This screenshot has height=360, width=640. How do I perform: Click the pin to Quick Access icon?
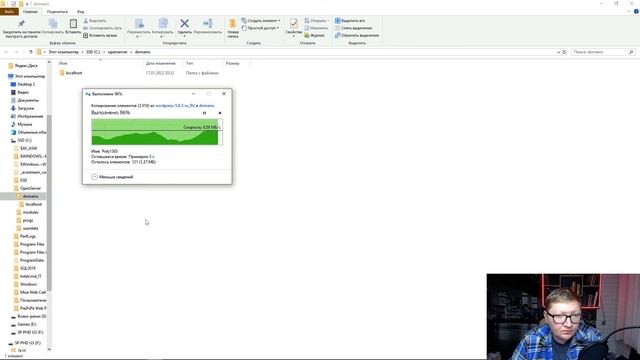tap(21, 24)
